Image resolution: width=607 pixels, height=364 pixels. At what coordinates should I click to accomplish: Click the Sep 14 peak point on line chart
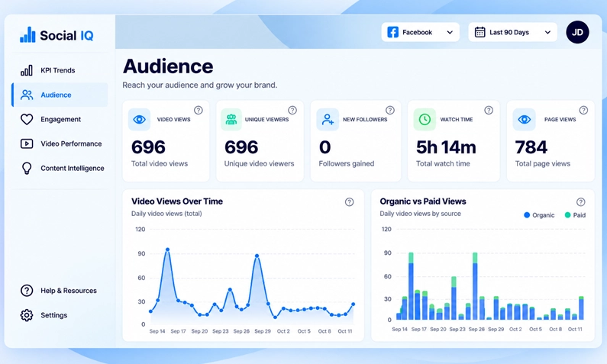tap(167, 250)
